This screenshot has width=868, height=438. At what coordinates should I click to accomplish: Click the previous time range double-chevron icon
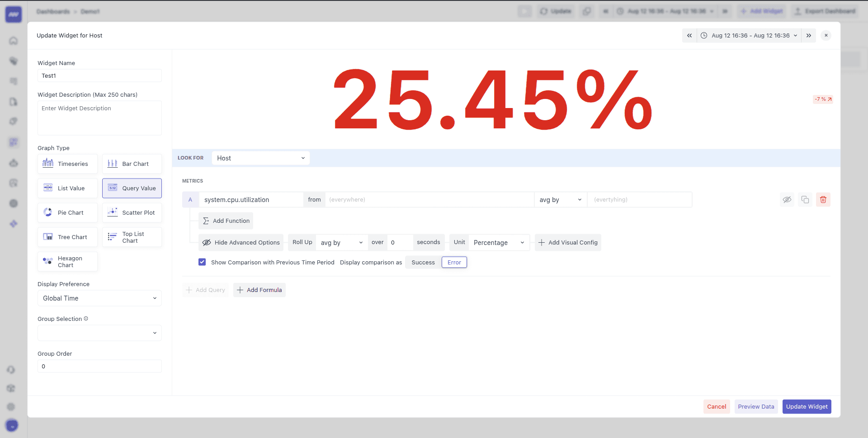[x=689, y=35]
